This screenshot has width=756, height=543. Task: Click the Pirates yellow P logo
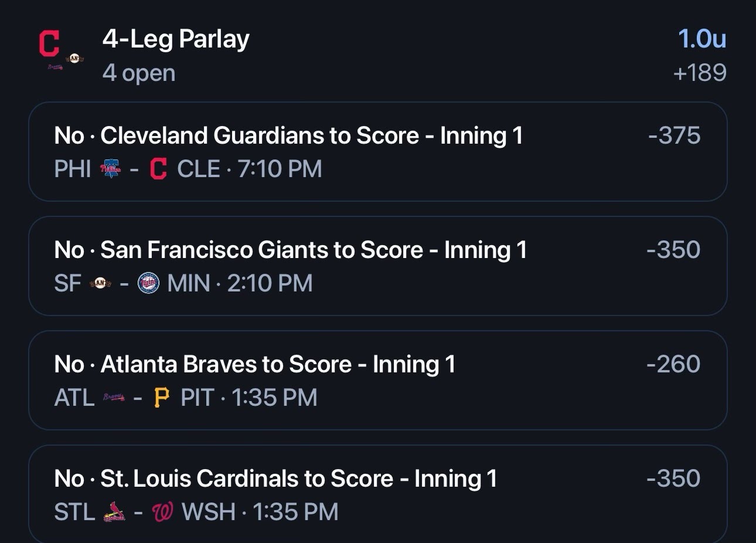tap(162, 398)
